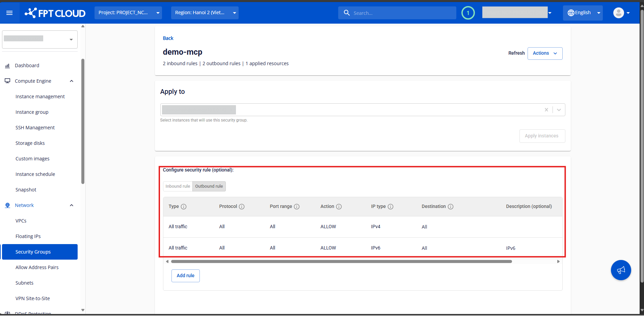Image resolution: width=644 pixels, height=316 pixels.
Task: Click the FPT Cloud logo
Action: pyautogui.click(x=55, y=13)
